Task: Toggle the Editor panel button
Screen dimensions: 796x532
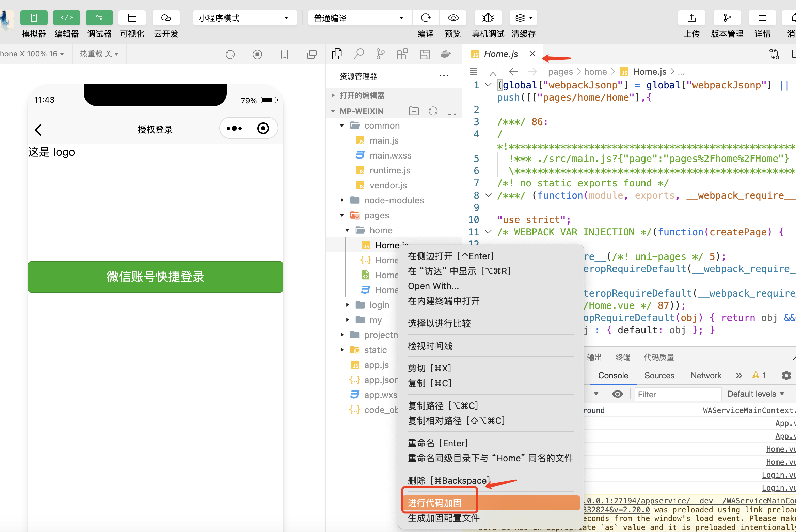Action: 66,18
